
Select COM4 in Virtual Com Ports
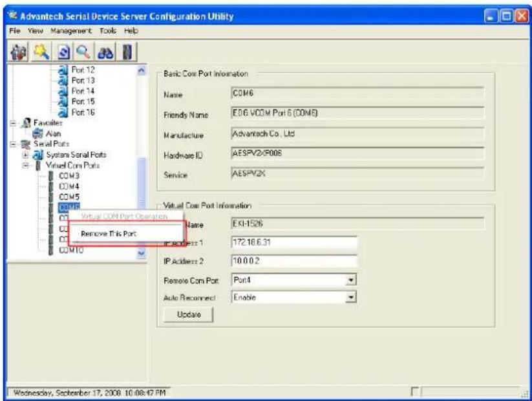69,186
